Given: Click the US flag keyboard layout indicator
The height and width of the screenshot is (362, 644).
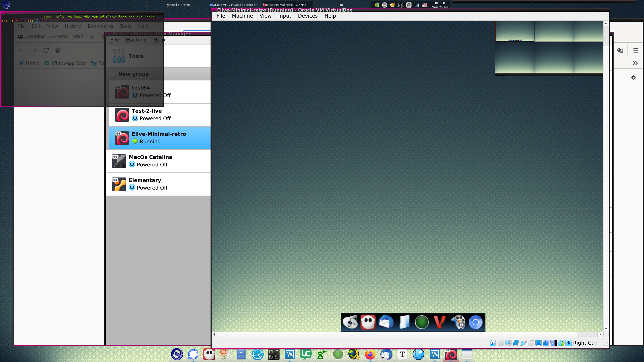Looking at the screenshot, I should point(425,5).
